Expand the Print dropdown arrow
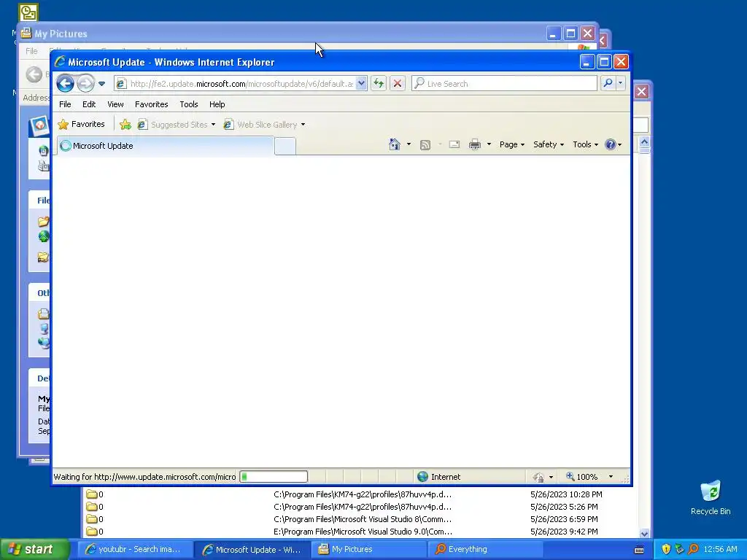 tap(489, 144)
